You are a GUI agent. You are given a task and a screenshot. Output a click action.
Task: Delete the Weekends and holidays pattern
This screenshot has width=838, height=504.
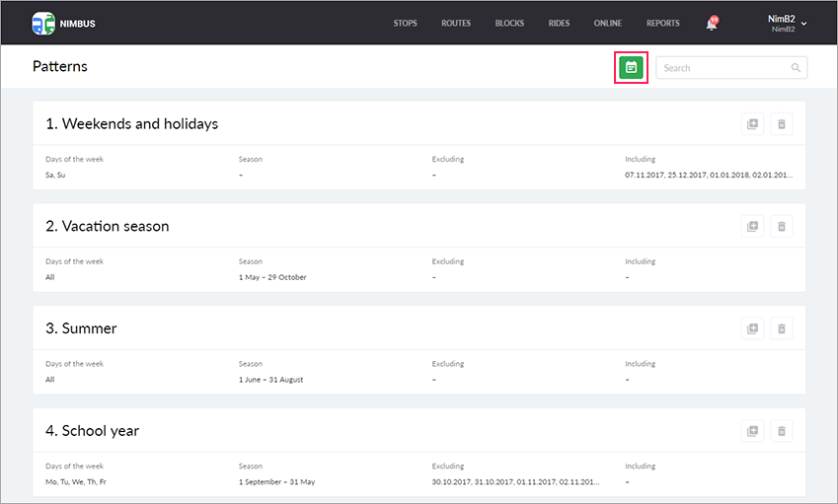coord(782,124)
